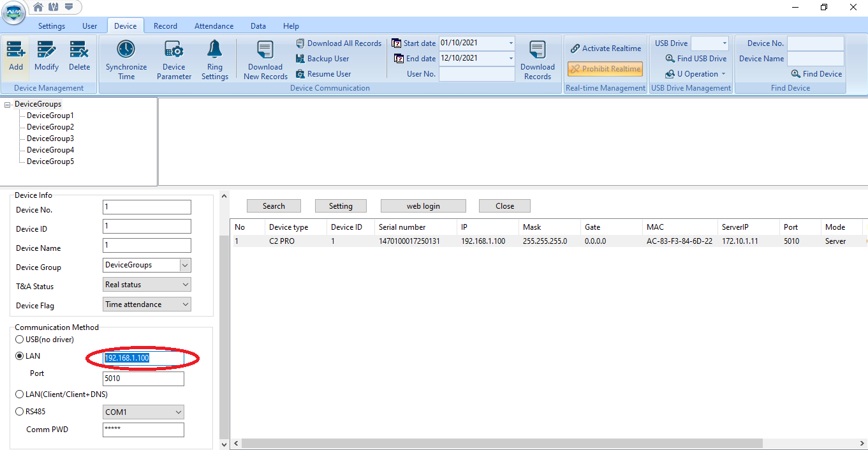Image resolution: width=868 pixels, height=450 pixels.
Task: Select the LAN radio button
Action: [x=20, y=356]
